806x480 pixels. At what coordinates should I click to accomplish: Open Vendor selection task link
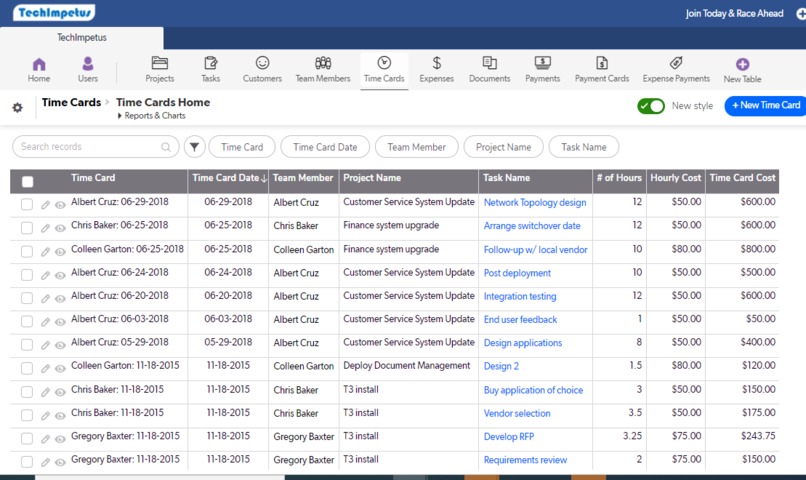tap(517, 413)
